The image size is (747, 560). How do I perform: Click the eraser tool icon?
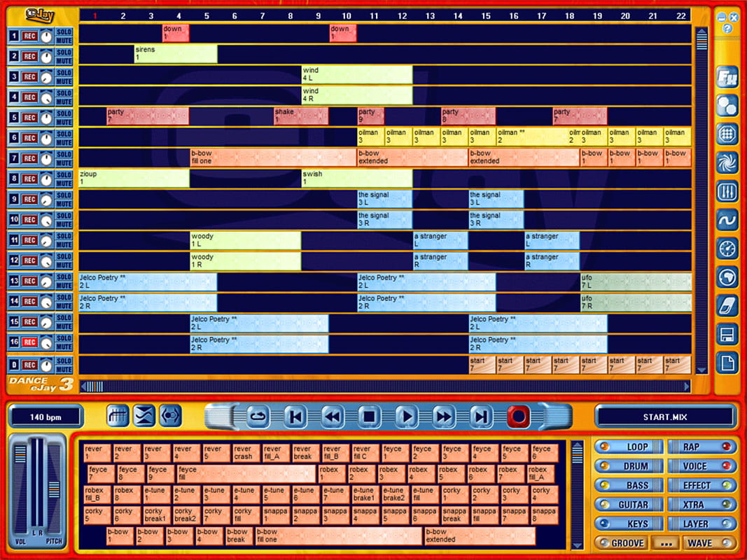click(x=727, y=306)
